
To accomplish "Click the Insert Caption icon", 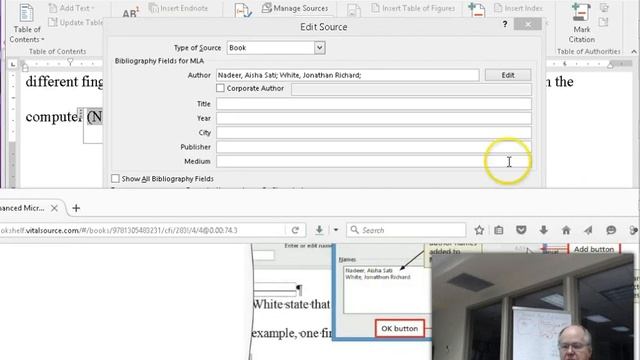I will click(x=353, y=11).
